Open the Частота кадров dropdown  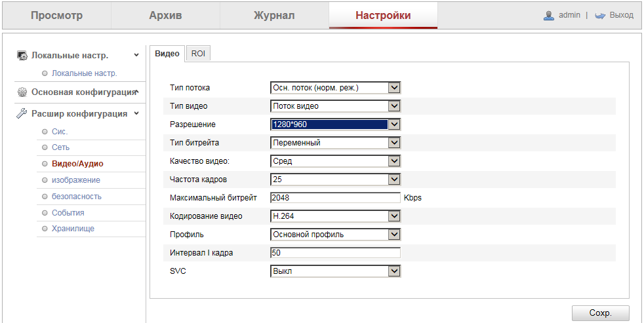[x=336, y=180]
